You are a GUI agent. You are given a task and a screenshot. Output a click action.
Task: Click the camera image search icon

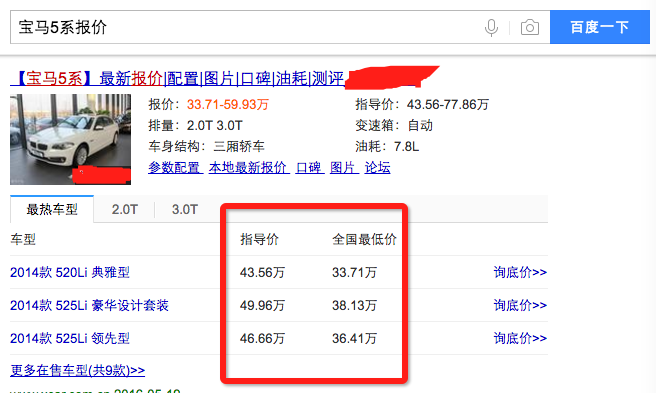pos(530,28)
